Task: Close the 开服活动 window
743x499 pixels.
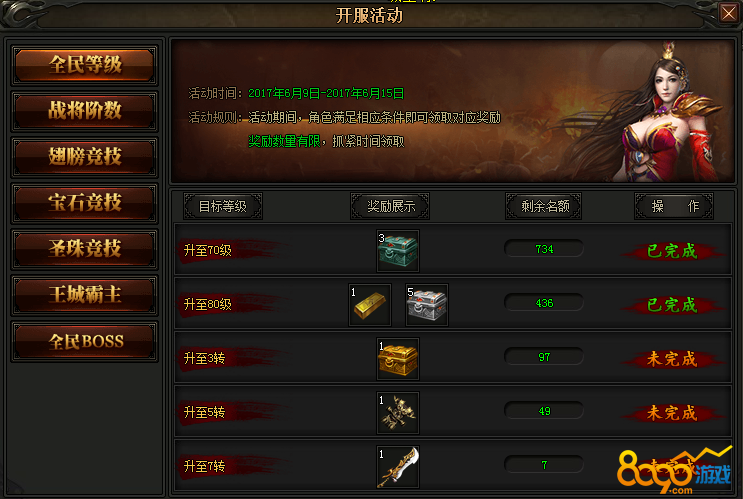Action: (x=728, y=13)
